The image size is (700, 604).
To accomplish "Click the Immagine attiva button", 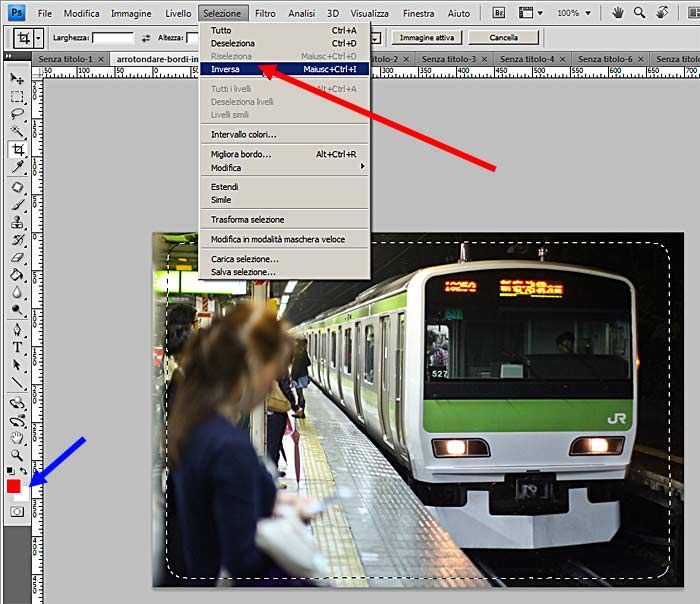I will [x=427, y=37].
